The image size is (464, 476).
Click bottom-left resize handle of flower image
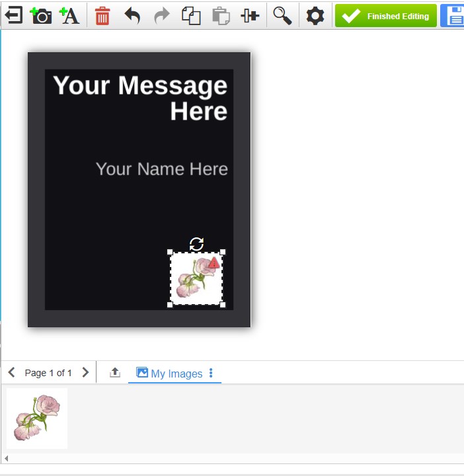pyautogui.click(x=170, y=305)
